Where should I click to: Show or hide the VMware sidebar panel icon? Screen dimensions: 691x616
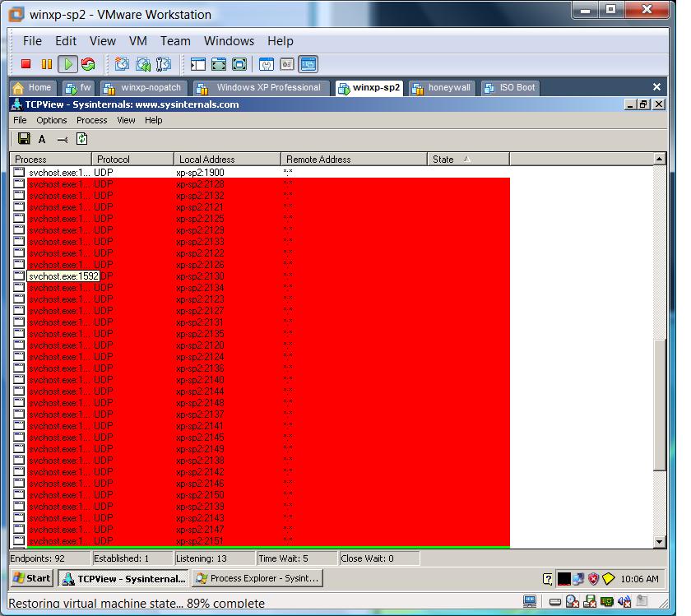click(198, 64)
